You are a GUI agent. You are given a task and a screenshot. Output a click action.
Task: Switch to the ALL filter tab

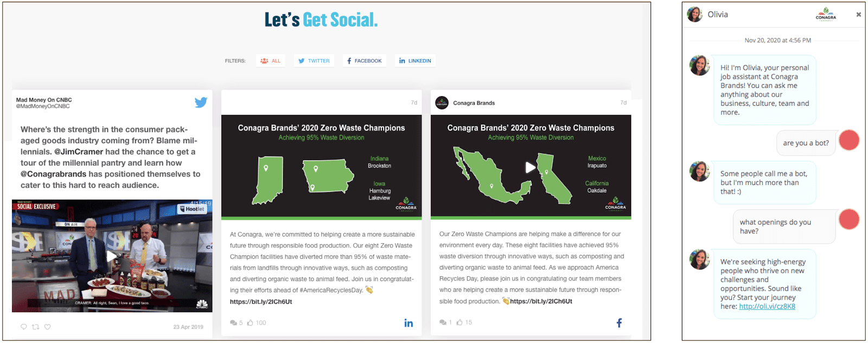270,60
